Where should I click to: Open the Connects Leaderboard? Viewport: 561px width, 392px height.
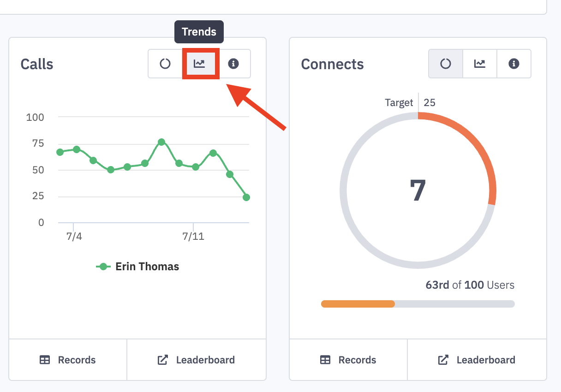pos(477,360)
